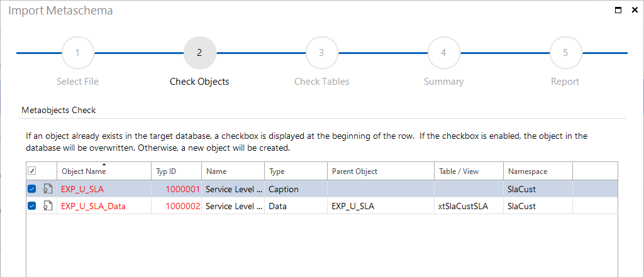Click Service Level name in Data row
Viewport: 644px width, 277px height.
[233, 207]
